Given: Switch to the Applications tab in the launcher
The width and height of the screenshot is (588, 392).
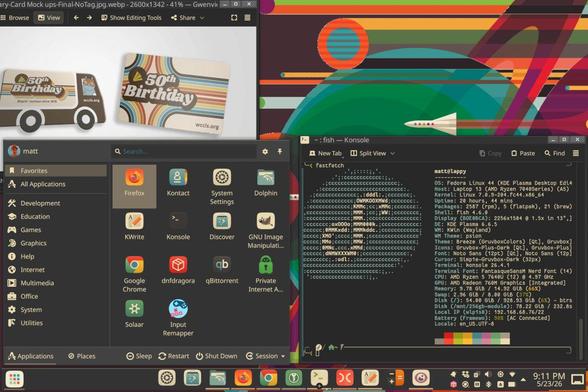Looking at the screenshot, I should point(31,356).
